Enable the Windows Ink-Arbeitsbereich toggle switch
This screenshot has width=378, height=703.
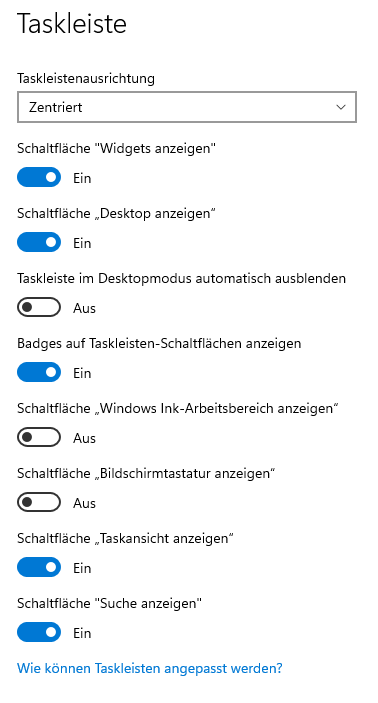(39, 437)
